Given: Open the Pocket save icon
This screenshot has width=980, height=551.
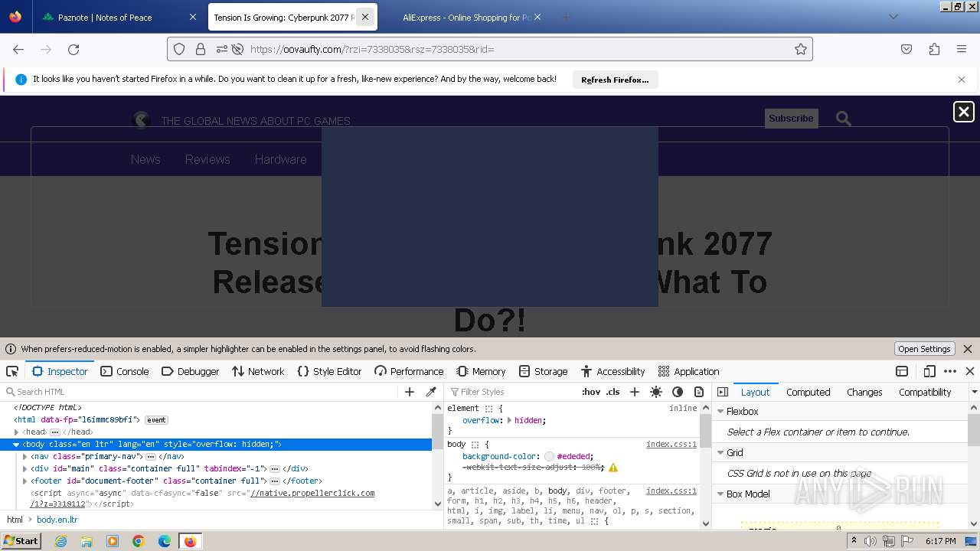Looking at the screenshot, I should (906, 49).
